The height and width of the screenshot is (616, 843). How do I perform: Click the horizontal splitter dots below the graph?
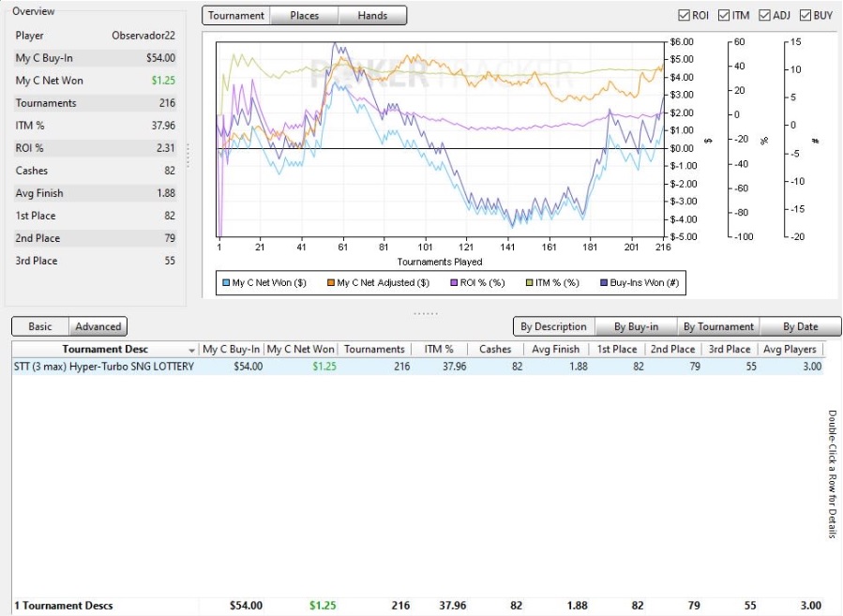pos(426,313)
